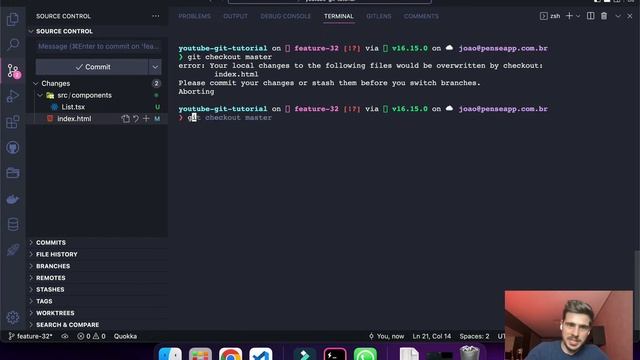
Task: Open file icon for index.html
Action: [x=125, y=119]
